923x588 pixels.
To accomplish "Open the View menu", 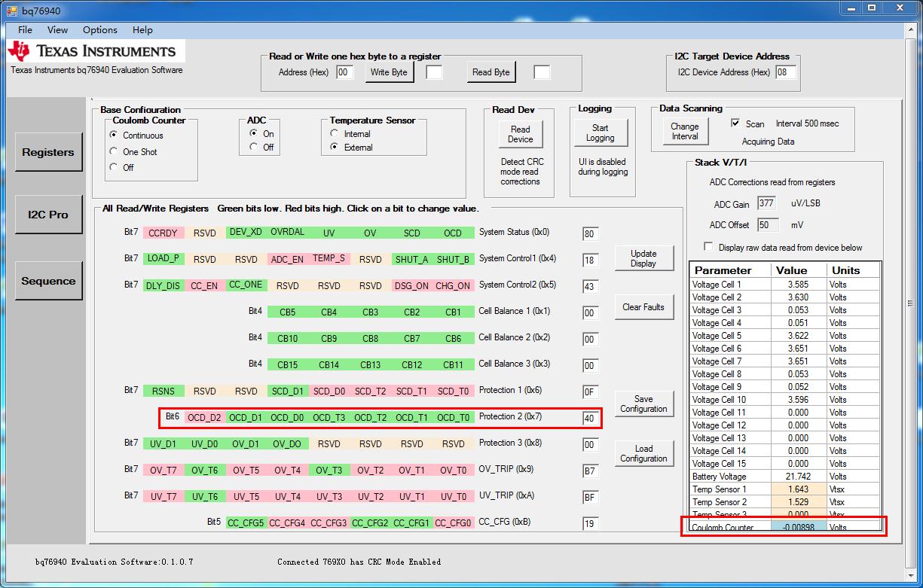I will click(x=57, y=30).
